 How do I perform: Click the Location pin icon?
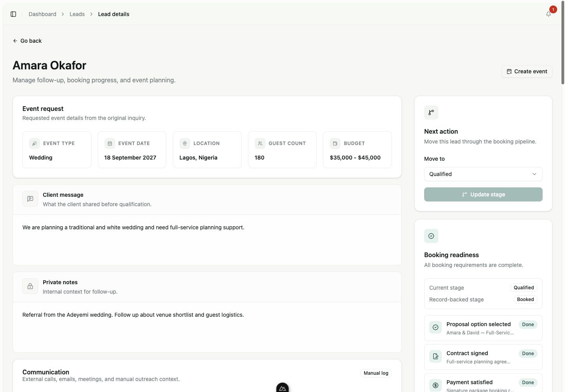[x=185, y=143]
